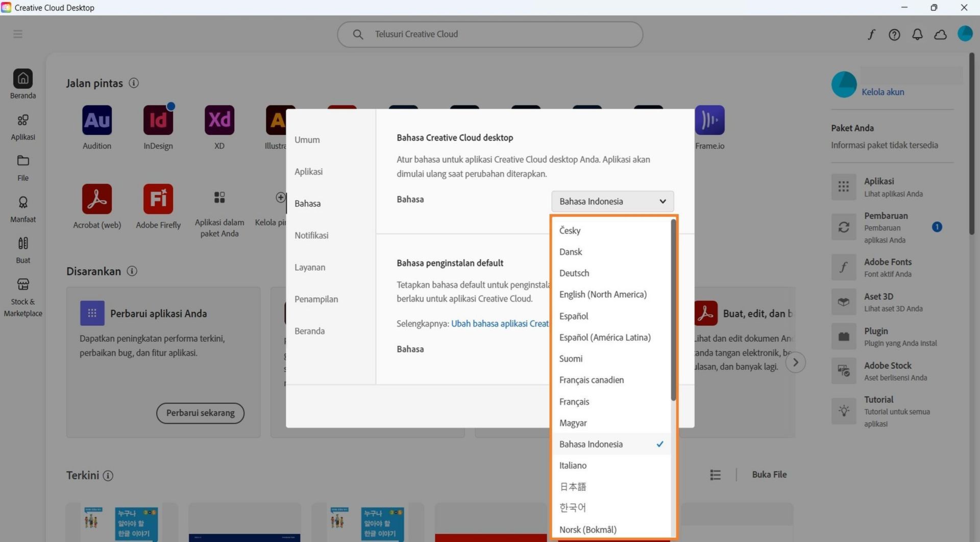Advance suggestions carousel with arrow
Image resolution: width=980 pixels, height=542 pixels.
795,363
